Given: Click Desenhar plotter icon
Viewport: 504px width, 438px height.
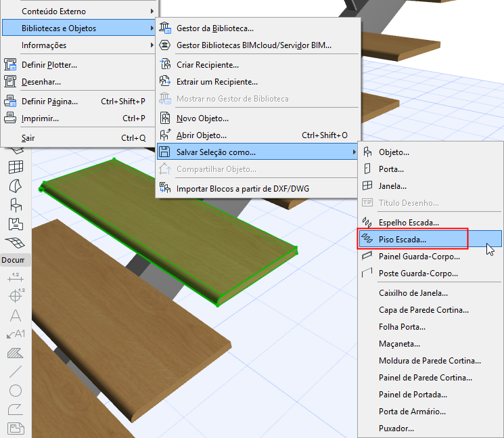Looking at the screenshot, I should point(10,81).
